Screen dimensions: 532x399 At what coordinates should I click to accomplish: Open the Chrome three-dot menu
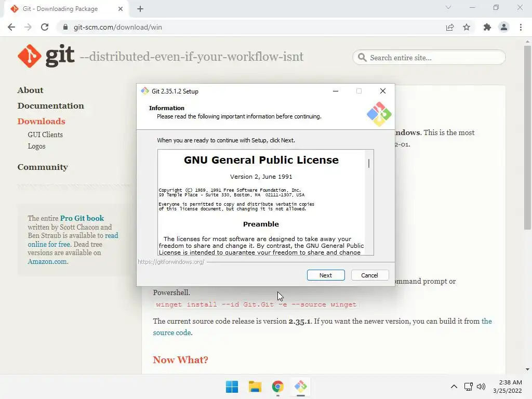pyautogui.click(x=521, y=27)
